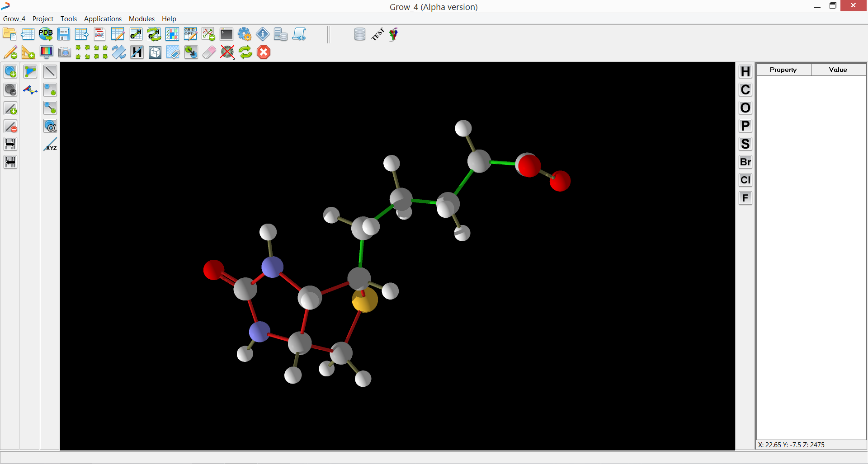Image resolution: width=868 pixels, height=464 pixels.
Task: Click the blue triangle plane tool
Action: [30, 71]
